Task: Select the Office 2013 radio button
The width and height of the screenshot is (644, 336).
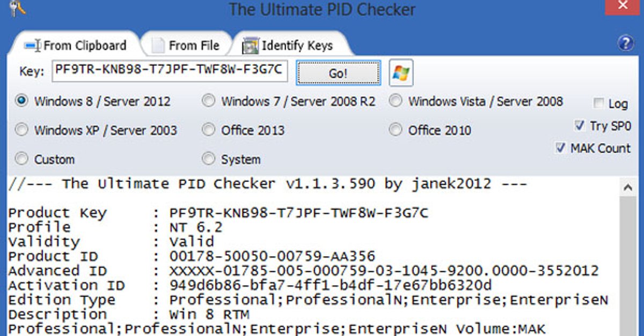Action: point(208,130)
